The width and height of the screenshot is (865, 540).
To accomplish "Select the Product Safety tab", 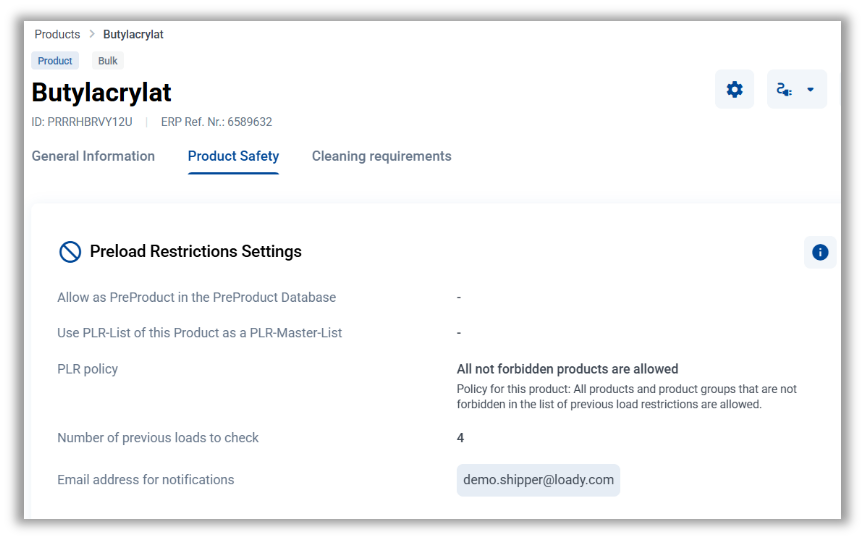I will 233,156.
